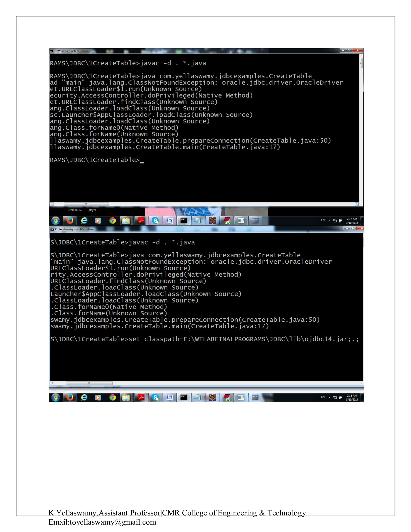Launch Internet Explorer from the 2:12 AM taskbar
The image size is (411, 532).
pyautogui.click(x=84, y=220)
